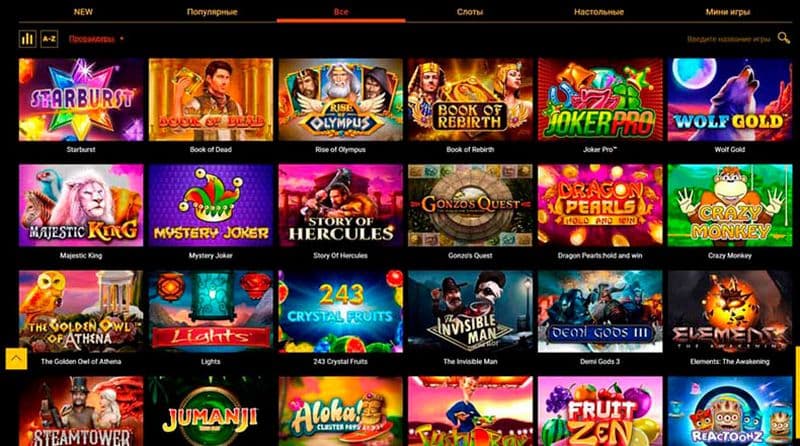Sort games with the A-Z icon

coord(49,39)
